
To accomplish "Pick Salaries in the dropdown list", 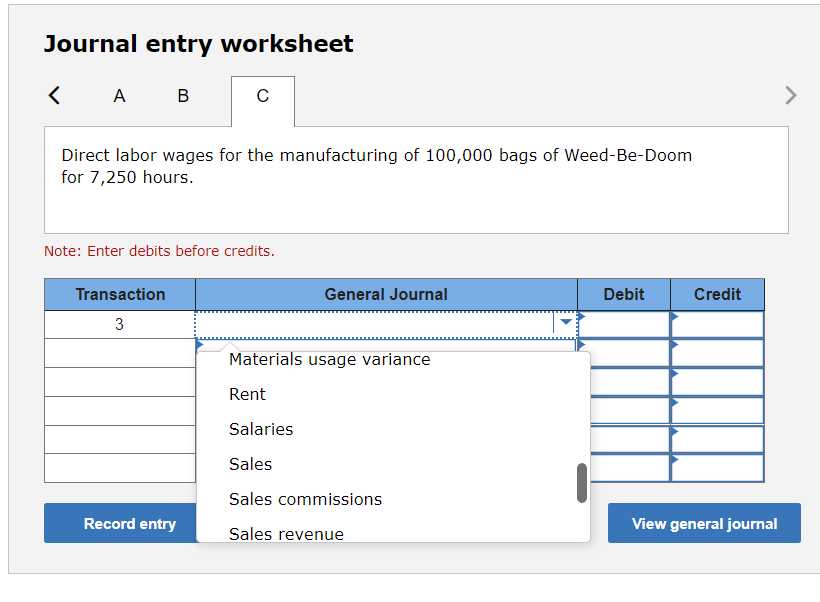I will tap(261, 429).
